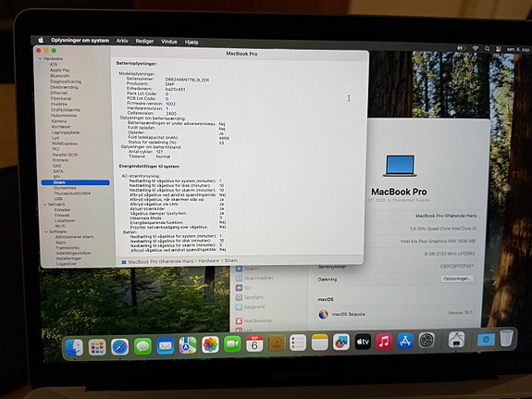The image size is (532, 399).
Task: Launch Safari from the Dock
Action: pyautogui.click(x=119, y=347)
